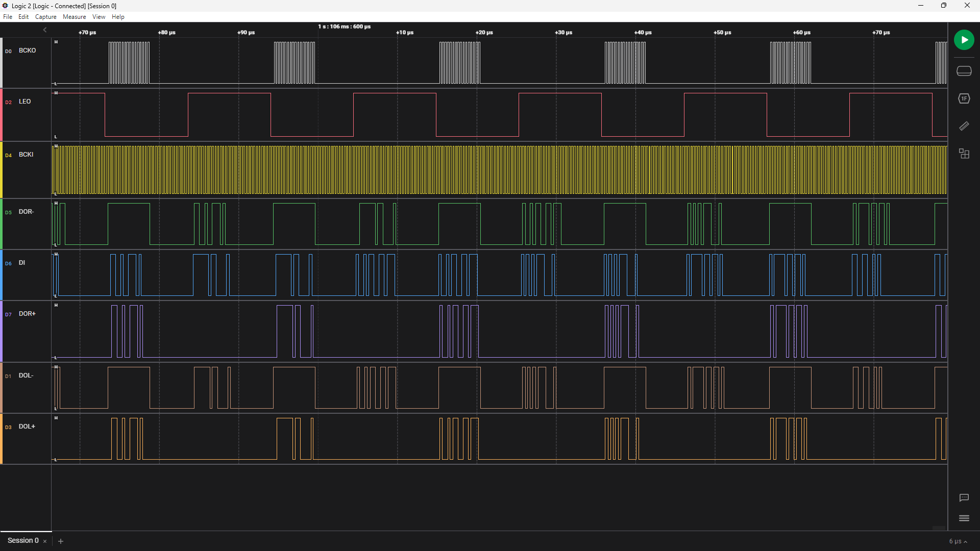Select the BCKI channel label
The height and width of the screenshot is (551, 980).
pyautogui.click(x=26, y=155)
